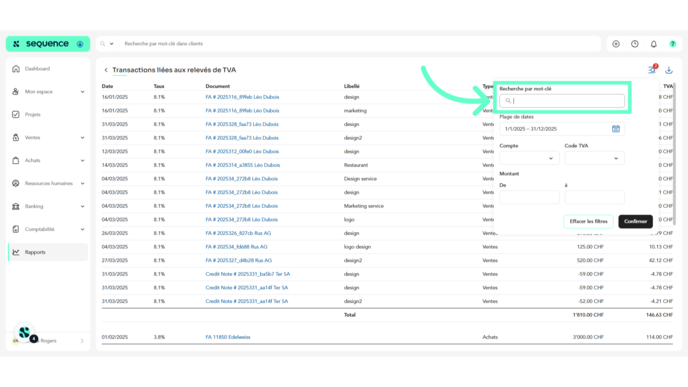Screen dimensions: 688x387
Task: Open the notifications bell
Action: coord(654,44)
